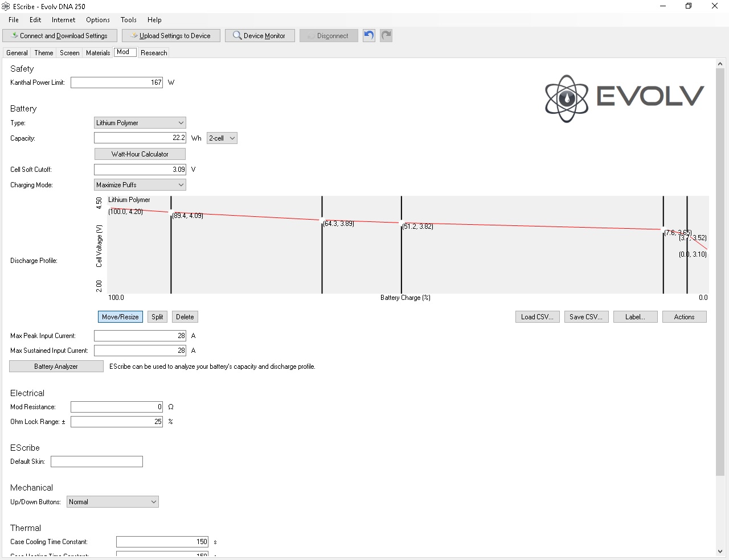This screenshot has width=729, height=560.
Task: Click Upload Settings to Device button
Action: (171, 35)
